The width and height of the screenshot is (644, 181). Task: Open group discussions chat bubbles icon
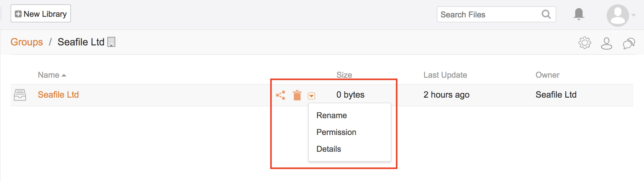point(629,44)
